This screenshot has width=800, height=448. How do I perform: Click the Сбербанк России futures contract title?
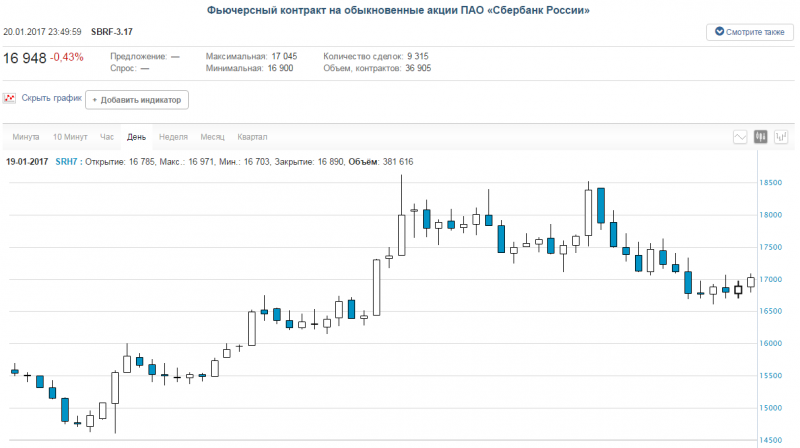coord(397,10)
